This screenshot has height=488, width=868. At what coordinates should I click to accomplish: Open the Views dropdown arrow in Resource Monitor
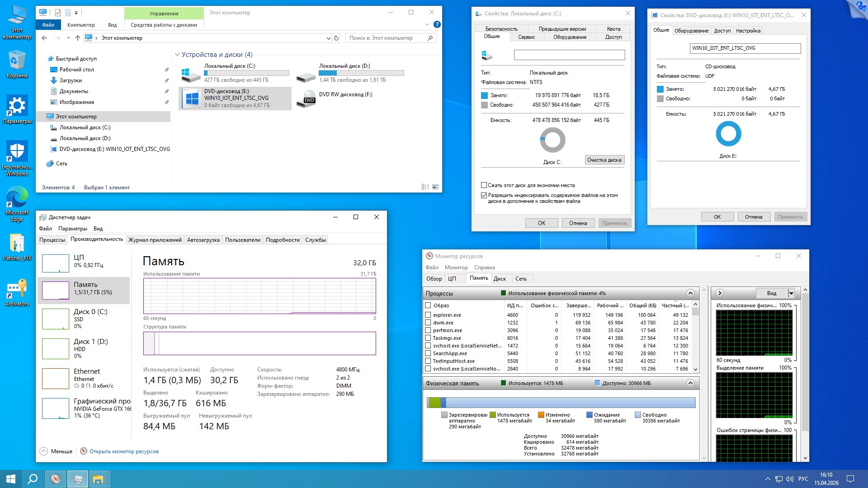791,293
